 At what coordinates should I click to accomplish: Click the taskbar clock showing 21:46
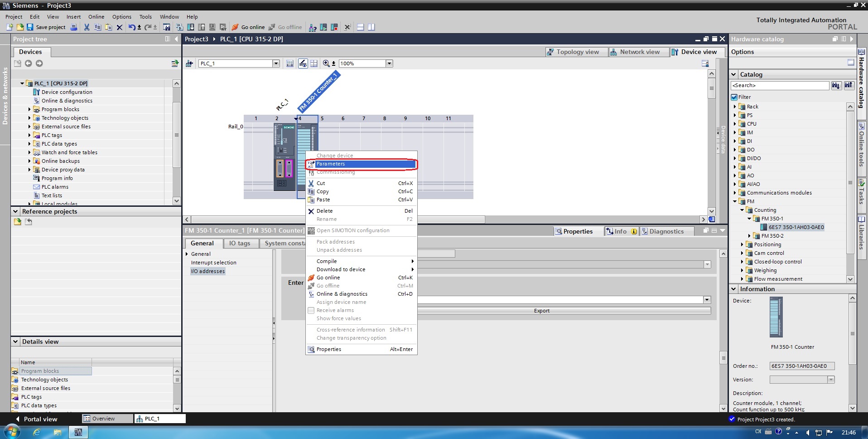tap(849, 432)
